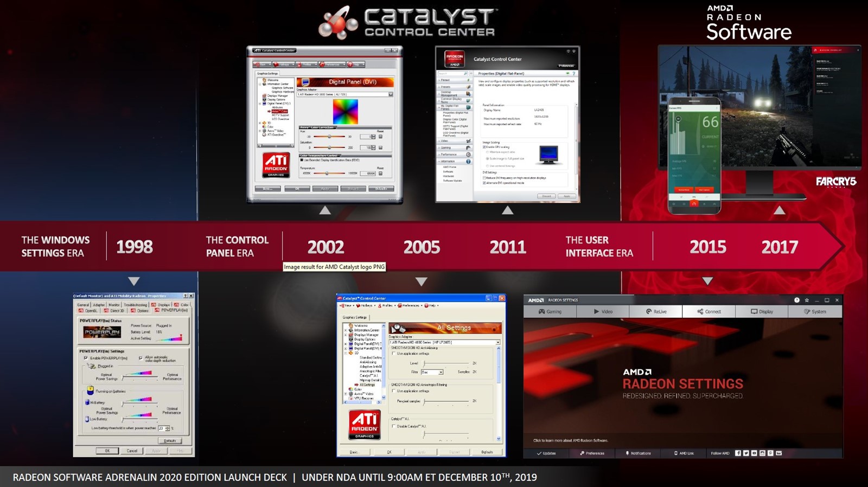The height and width of the screenshot is (487, 868).
Task: Click Notifications in Radeon Settings footer
Action: tap(639, 453)
